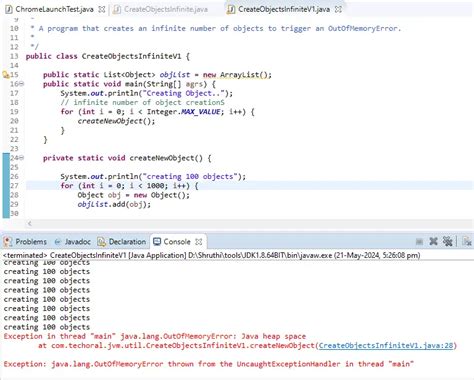This screenshot has height=380, width=474.
Task: Collapse the main method fold on line 16
Action: pyautogui.click(x=22, y=84)
